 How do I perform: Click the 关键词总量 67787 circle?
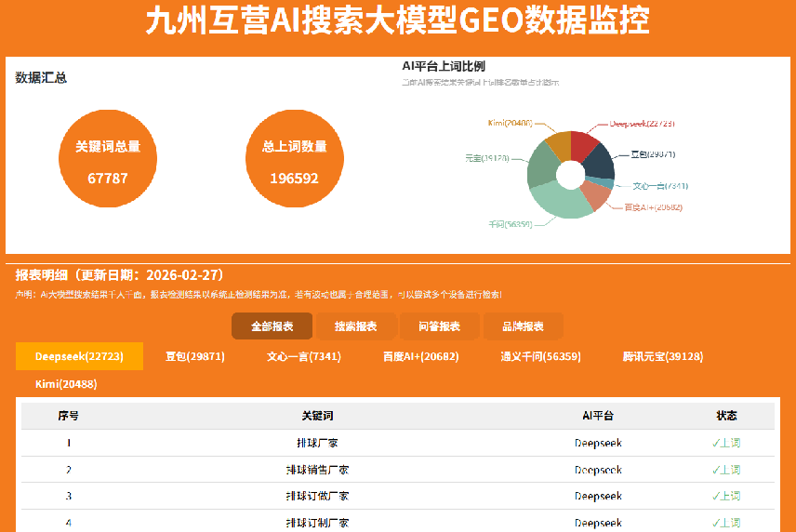tap(108, 158)
